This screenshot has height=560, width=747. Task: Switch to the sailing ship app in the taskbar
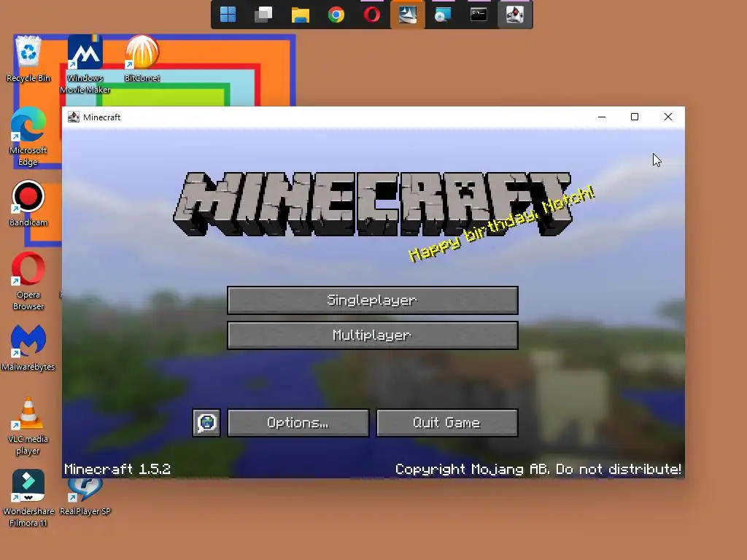coord(407,15)
